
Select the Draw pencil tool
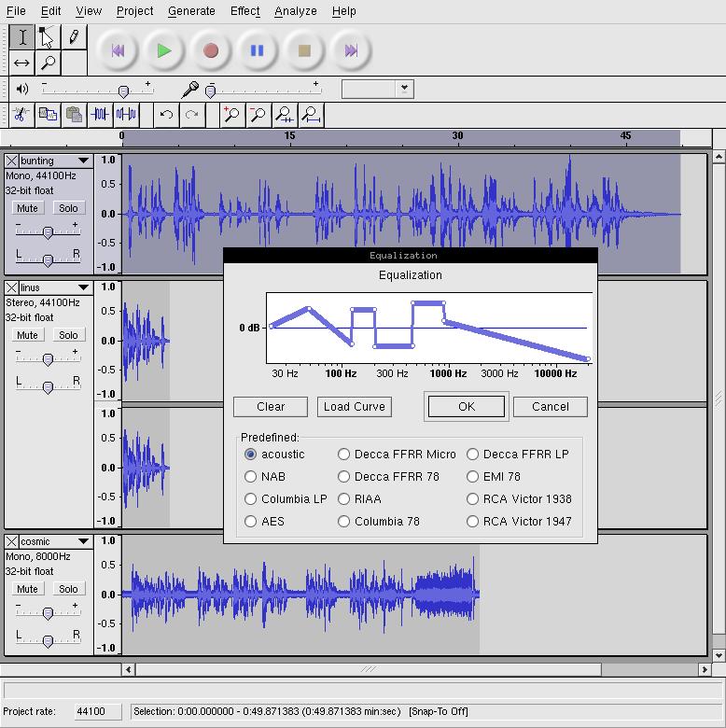pyautogui.click(x=73, y=38)
